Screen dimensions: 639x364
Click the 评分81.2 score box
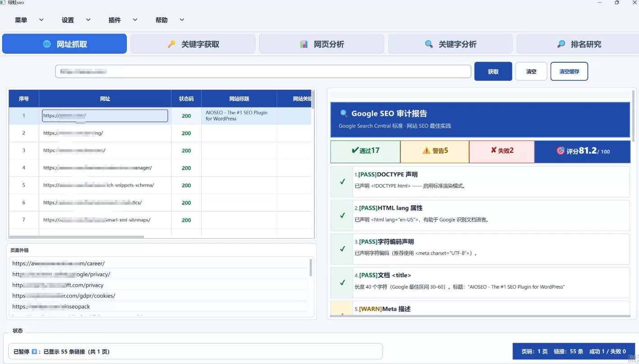(583, 151)
